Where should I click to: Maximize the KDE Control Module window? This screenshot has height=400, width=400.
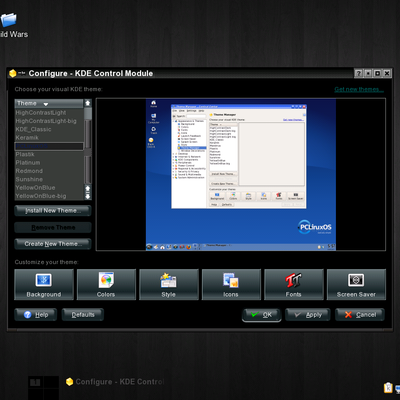pos(377,73)
